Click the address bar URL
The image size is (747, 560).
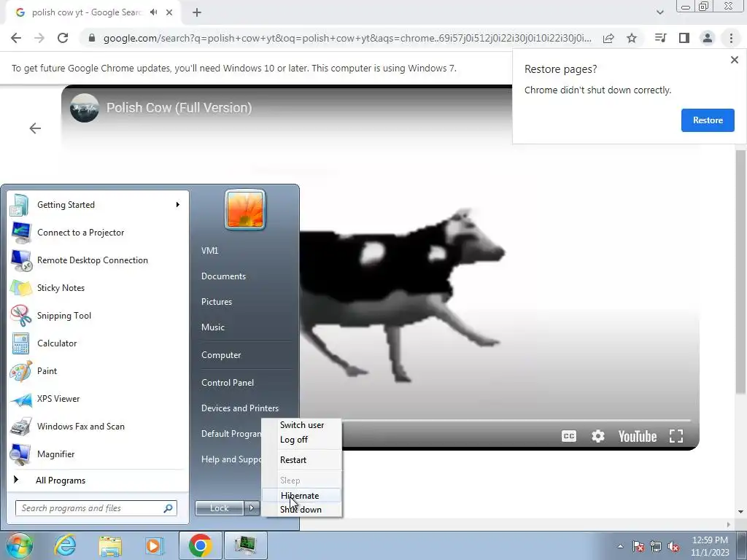(x=347, y=38)
